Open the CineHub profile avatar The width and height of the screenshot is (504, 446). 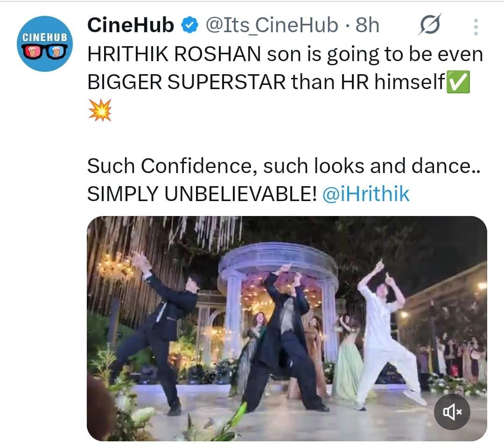[x=45, y=44]
